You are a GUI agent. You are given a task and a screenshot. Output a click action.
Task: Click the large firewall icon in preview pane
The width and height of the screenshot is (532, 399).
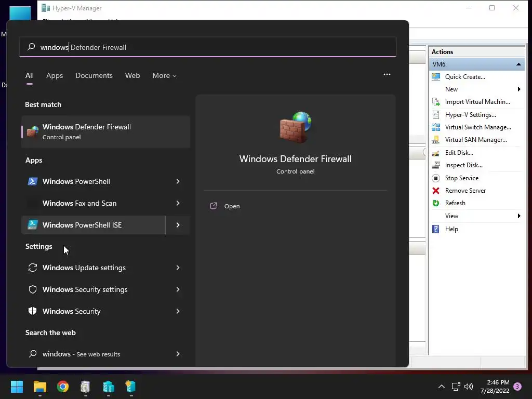(x=295, y=127)
